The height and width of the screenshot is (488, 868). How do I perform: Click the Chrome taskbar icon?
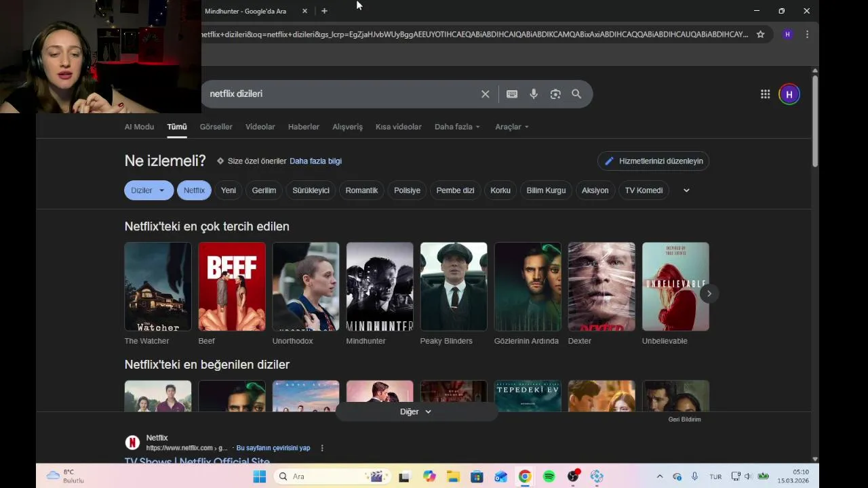tap(525, 476)
